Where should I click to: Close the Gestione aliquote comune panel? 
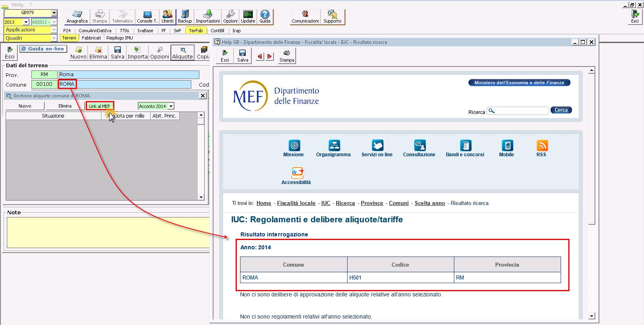point(203,96)
